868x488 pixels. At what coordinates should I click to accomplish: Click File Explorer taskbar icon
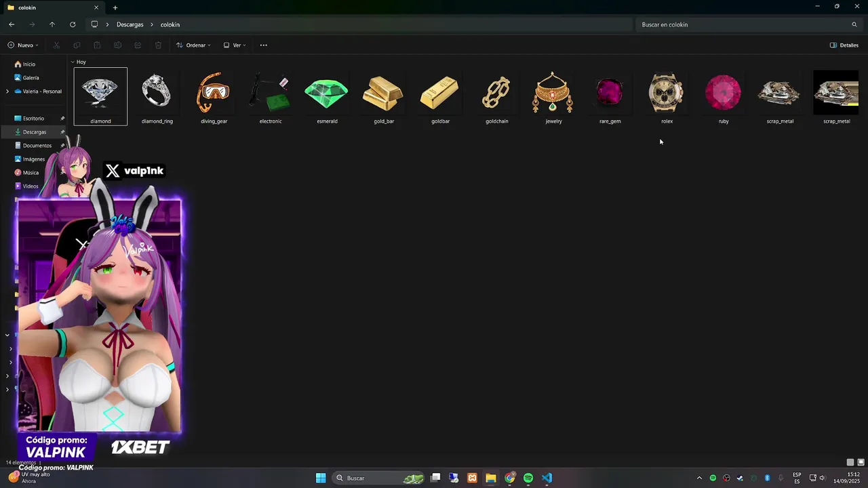[490, 478]
